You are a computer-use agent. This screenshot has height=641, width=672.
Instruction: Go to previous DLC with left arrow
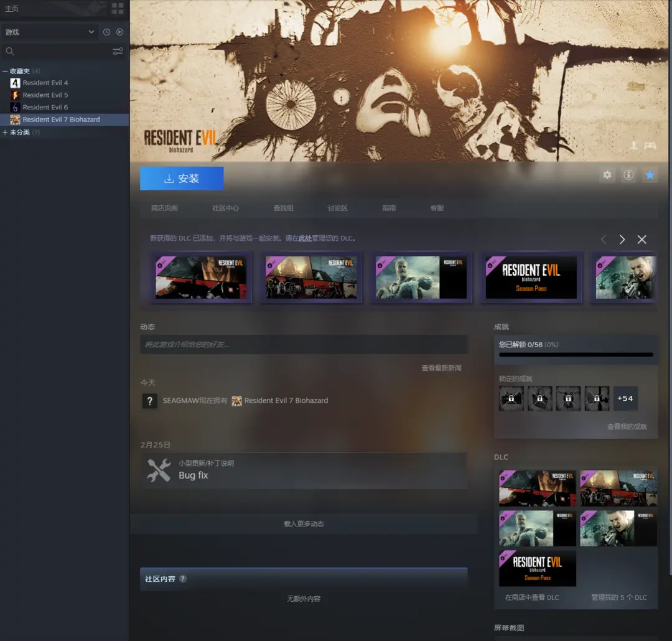coord(604,239)
